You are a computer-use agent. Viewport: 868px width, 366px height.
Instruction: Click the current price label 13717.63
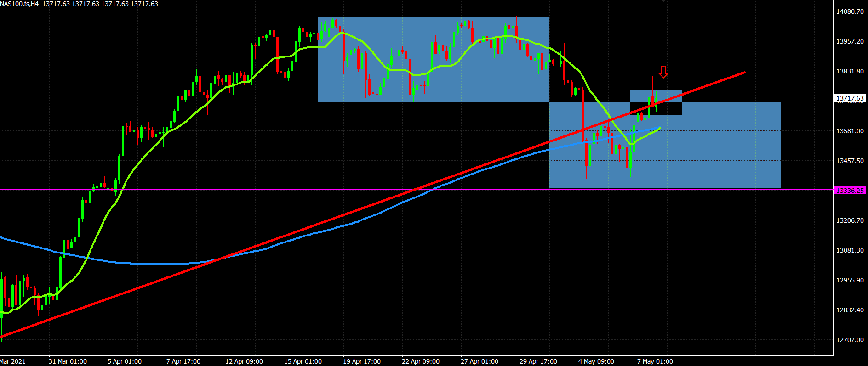(x=850, y=98)
